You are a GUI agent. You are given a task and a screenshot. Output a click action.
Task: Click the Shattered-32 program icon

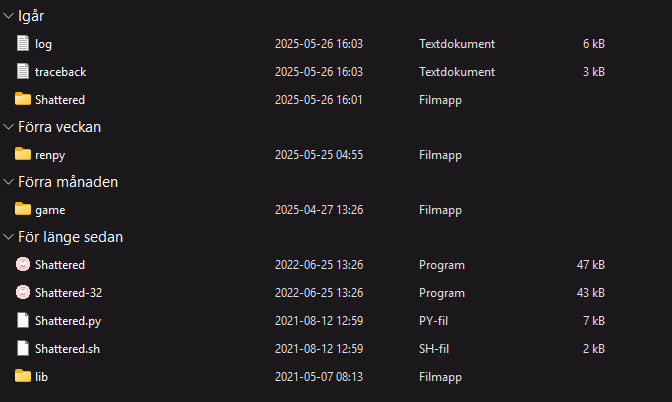pos(23,292)
